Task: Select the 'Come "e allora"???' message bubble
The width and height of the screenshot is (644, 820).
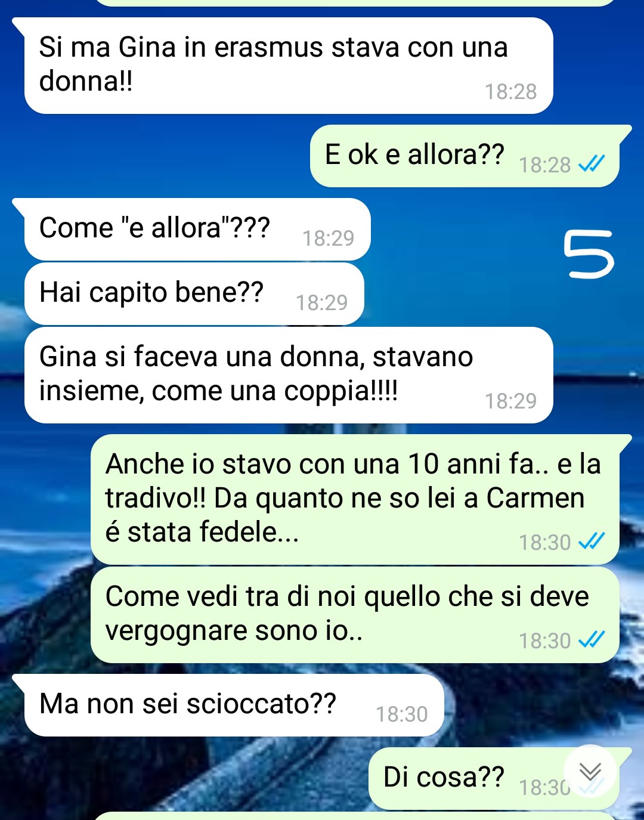Action: (x=197, y=230)
